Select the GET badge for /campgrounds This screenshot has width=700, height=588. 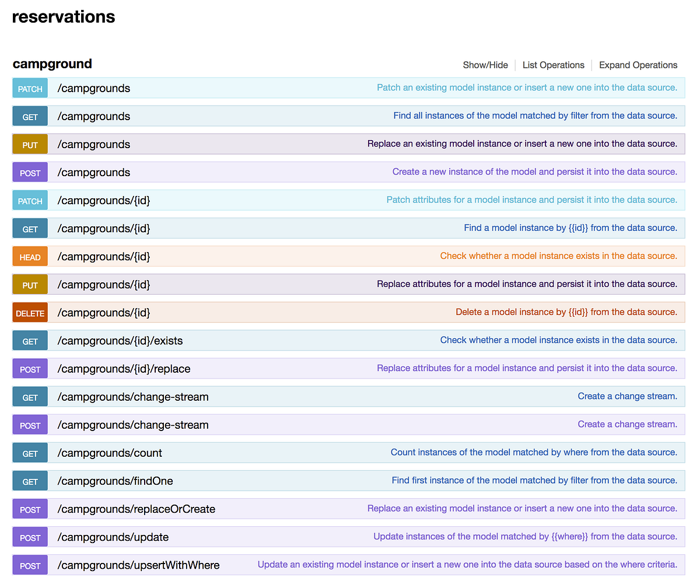(x=30, y=116)
